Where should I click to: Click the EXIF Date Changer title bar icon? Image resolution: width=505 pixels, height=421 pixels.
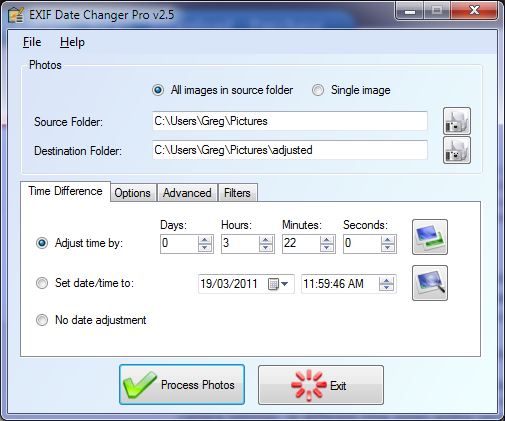point(16,15)
